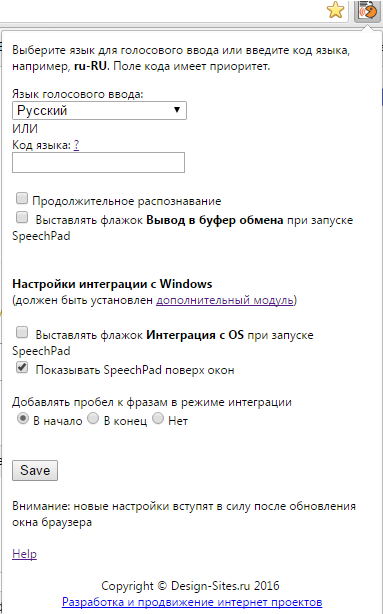This screenshot has height=614, width=383.
Task: Toggle Вывод в буфер обмена checkbox
Action: pyautogui.click(x=22, y=217)
